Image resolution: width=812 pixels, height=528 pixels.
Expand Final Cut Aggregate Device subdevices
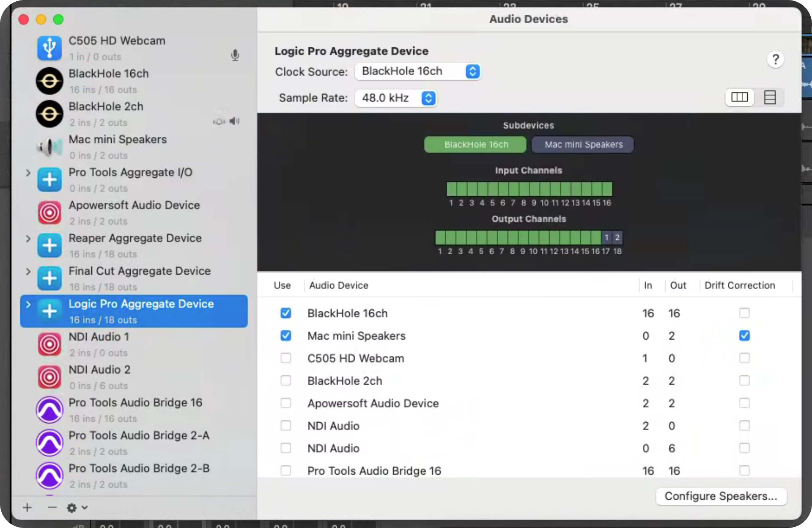28,271
